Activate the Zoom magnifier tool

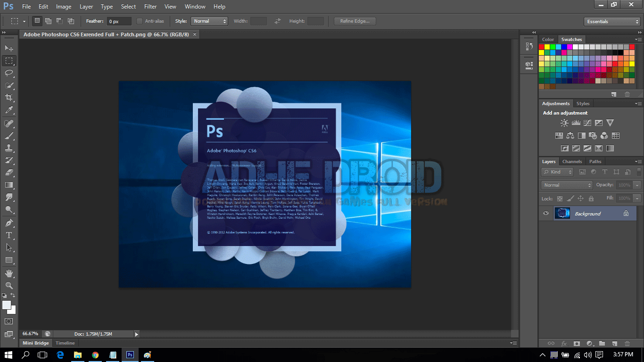9,286
